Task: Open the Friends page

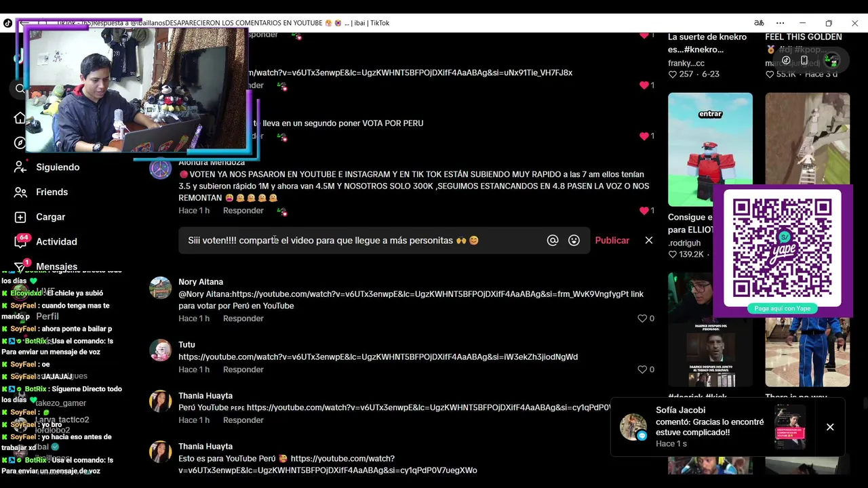Action: click(52, 192)
